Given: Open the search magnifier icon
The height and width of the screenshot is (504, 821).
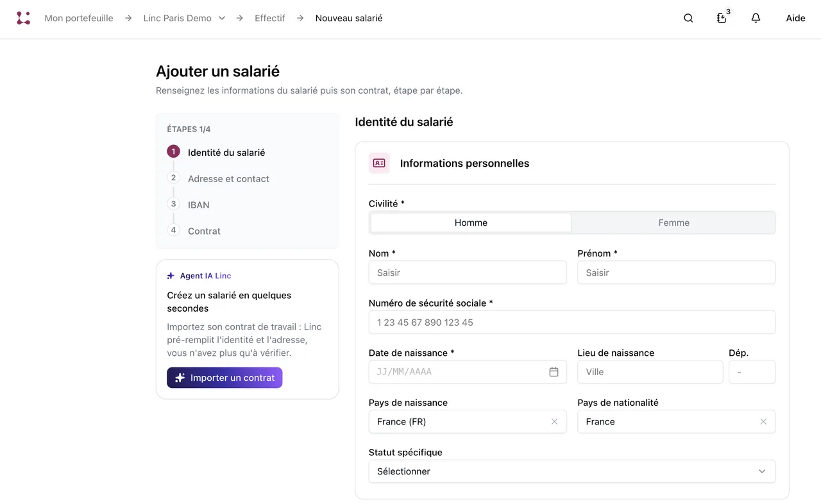Looking at the screenshot, I should 688,18.
